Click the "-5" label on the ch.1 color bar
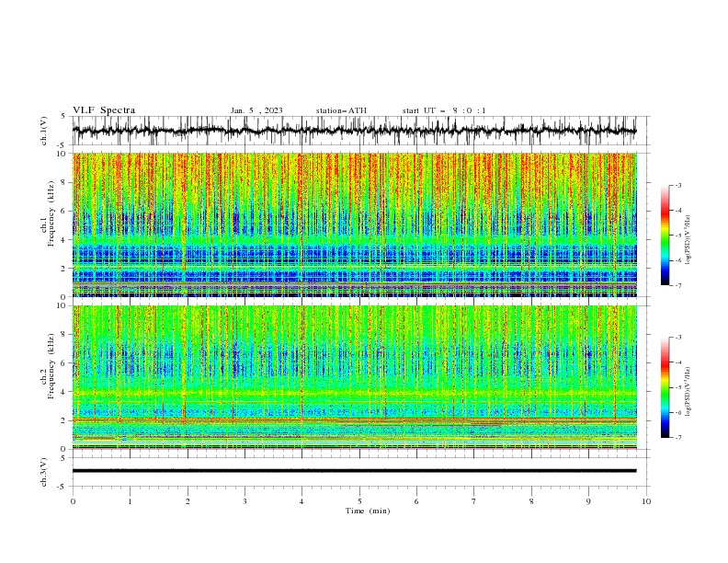Screen dimensions: 728x563 point(677,236)
